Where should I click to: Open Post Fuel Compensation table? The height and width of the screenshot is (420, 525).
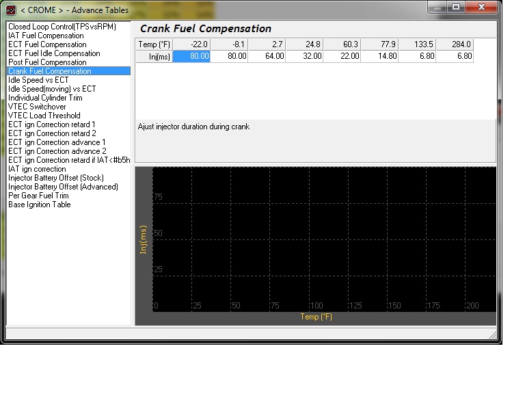[x=47, y=62]
